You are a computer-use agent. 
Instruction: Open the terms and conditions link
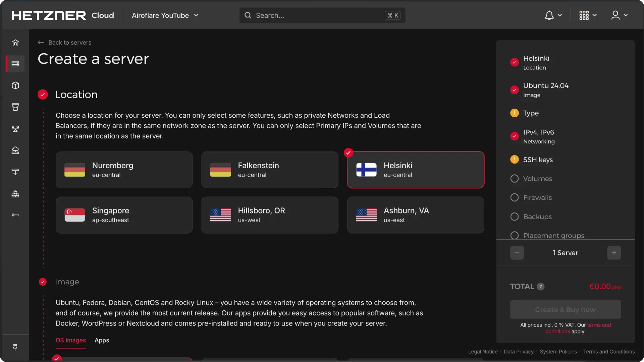tap(599, 325)
